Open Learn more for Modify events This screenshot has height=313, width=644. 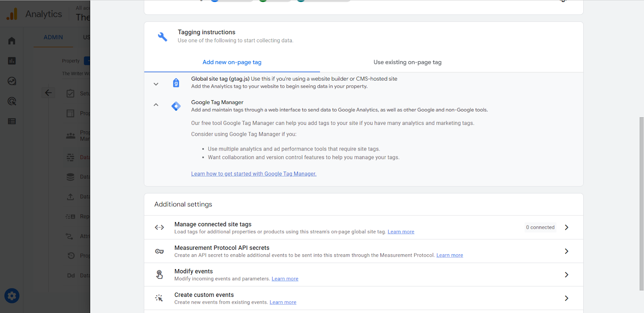[x=285, y=279]
